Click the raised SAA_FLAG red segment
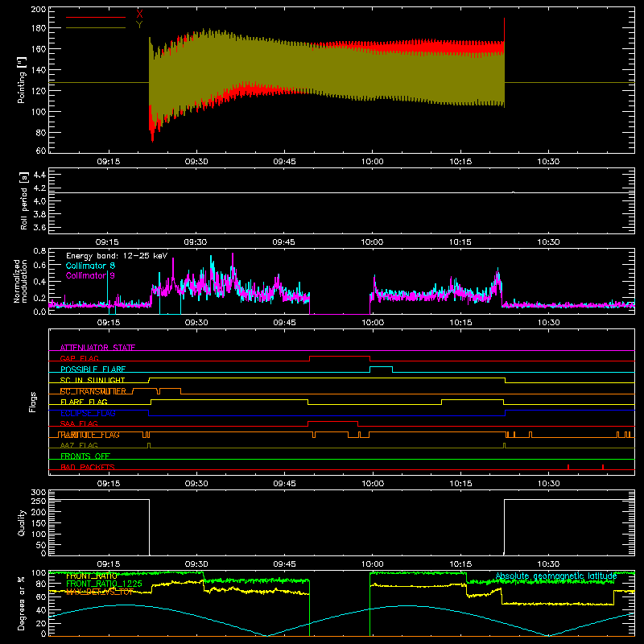Screen dimensions: 644x644 332,422
